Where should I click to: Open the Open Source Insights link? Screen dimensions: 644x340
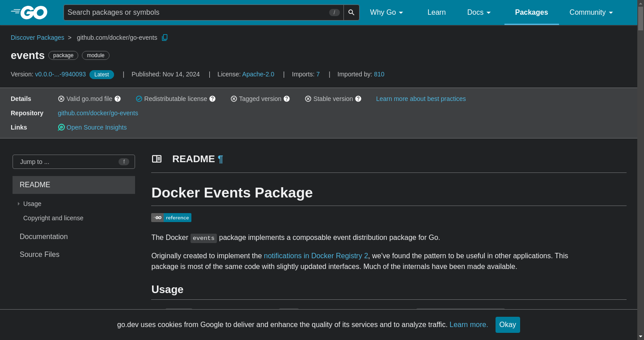(97, 127)
